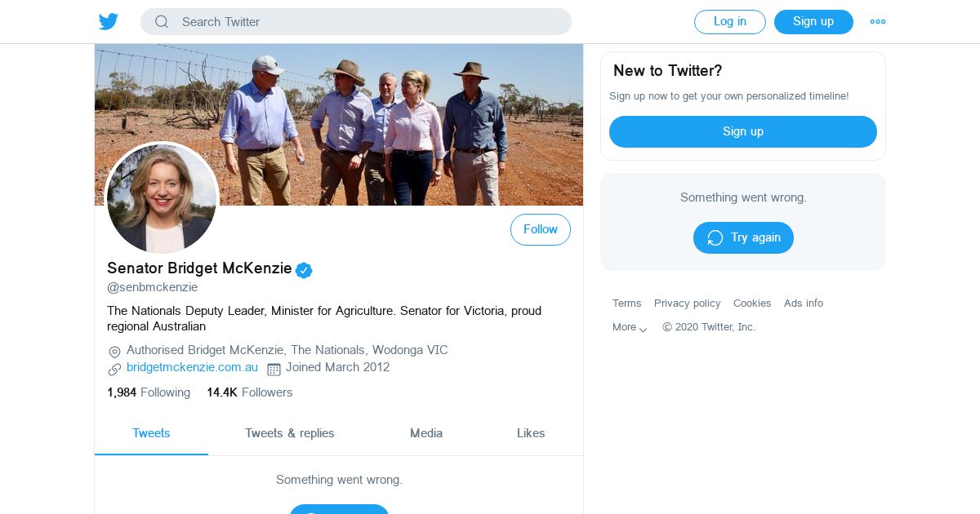Viewport: 980px width, 514px height.
Task: Click the retry icon in Try again
Action: [715, 238]
